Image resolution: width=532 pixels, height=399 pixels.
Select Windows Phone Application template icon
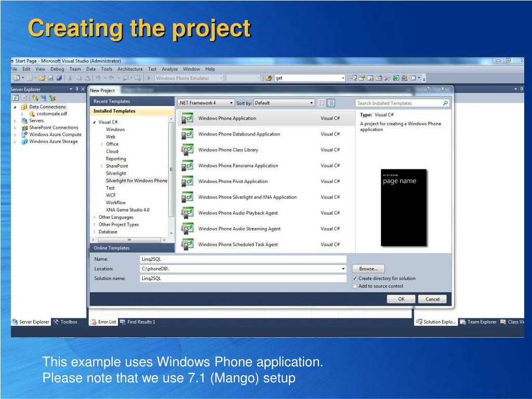coord(187,118)
